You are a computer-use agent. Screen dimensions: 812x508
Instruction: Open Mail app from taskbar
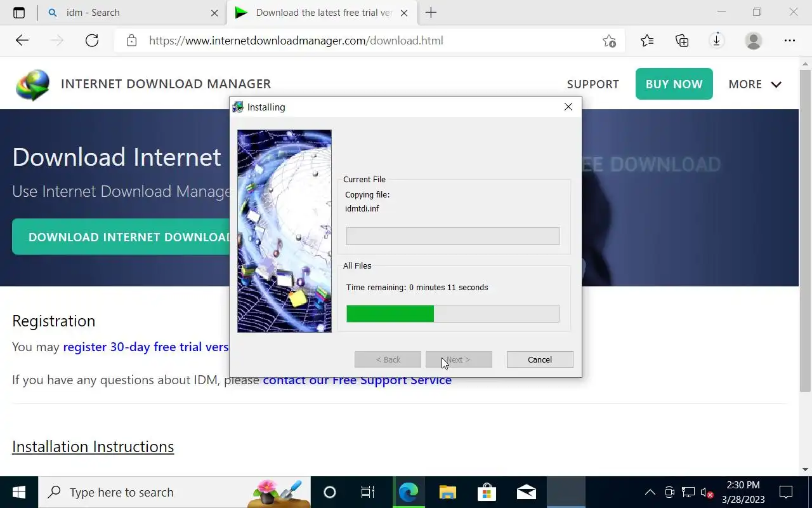click(x=527, y=492)
